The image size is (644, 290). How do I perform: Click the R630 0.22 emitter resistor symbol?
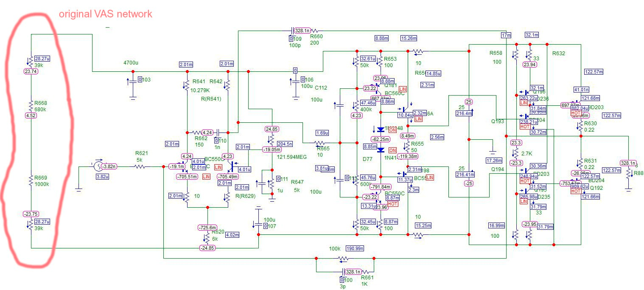(580, 127)
